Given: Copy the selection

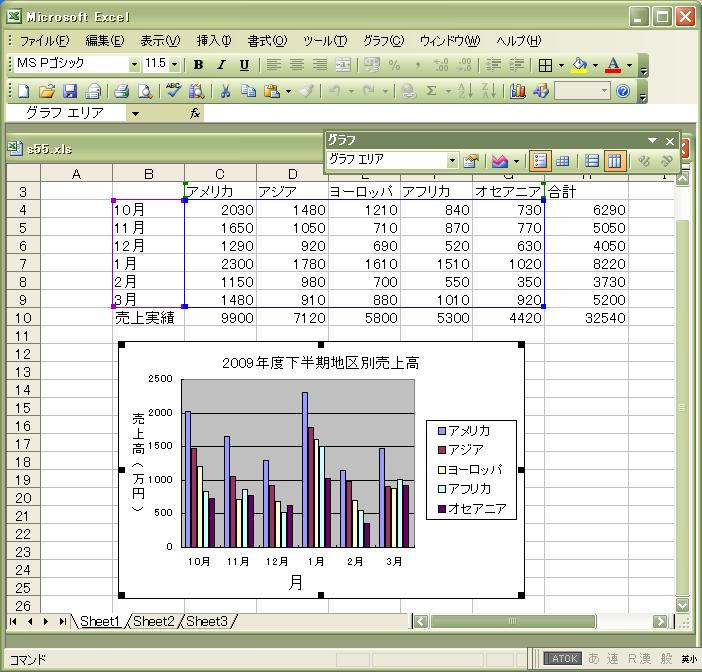Looking at the screenshot, I should pos(248,91).
